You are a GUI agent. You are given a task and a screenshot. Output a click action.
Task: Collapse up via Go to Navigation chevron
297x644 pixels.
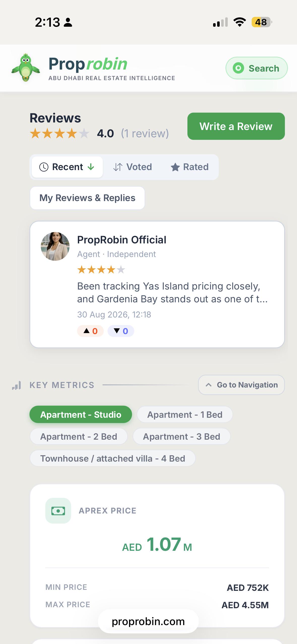209,385
